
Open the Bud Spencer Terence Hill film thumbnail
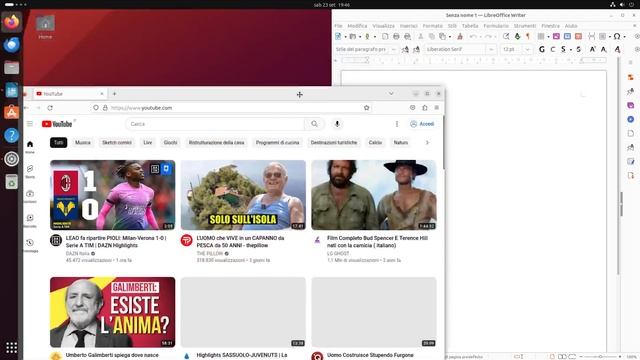[374, 195]
